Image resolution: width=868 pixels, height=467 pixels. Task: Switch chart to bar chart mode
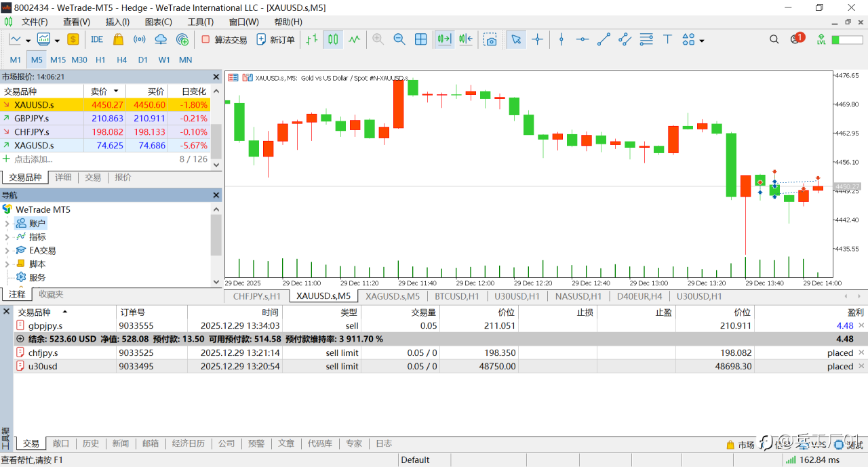click(x=312, y=39)
